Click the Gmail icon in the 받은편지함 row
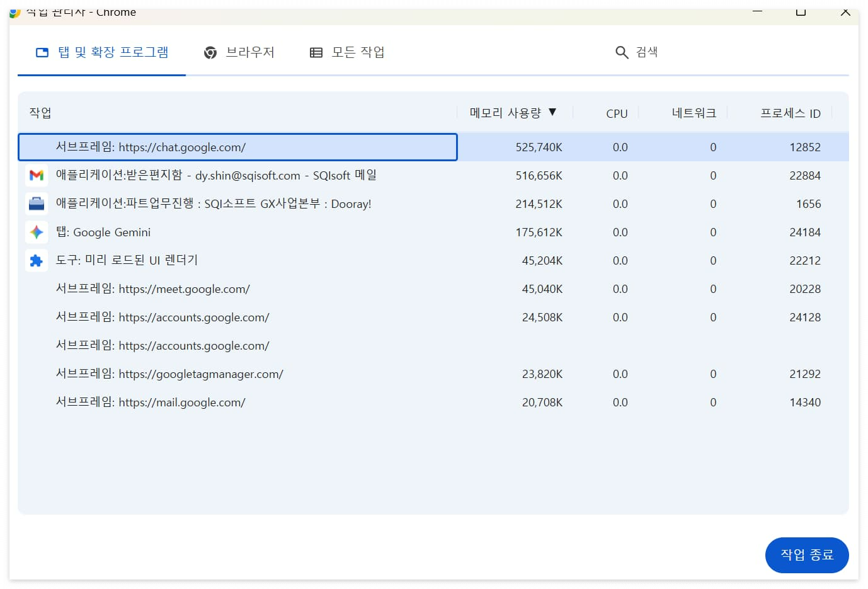Image resolution: width=868 pixels, height=589 pixels. pyautogui.click(x=37, y=175)
